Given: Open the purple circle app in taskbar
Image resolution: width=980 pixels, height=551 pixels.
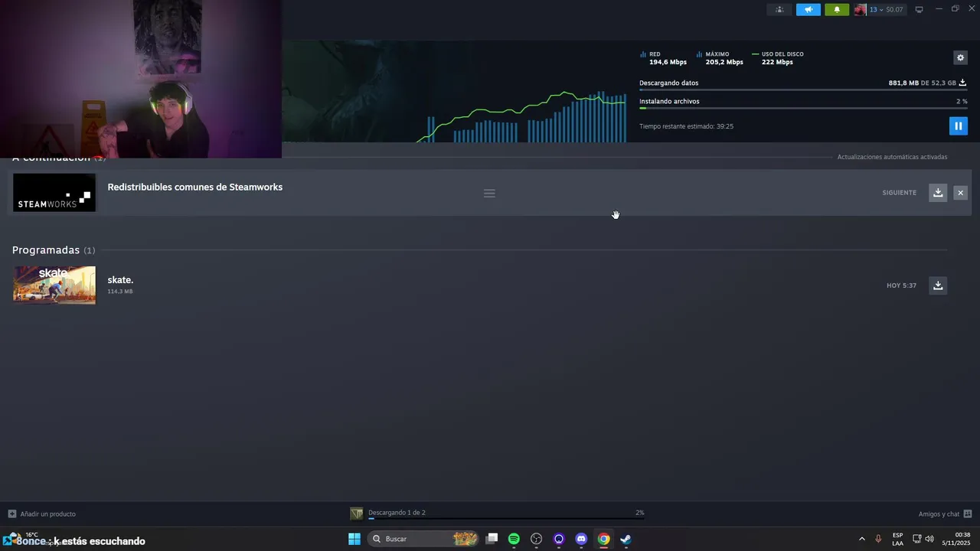Looking at the screenshot, I should click(559, 539).
